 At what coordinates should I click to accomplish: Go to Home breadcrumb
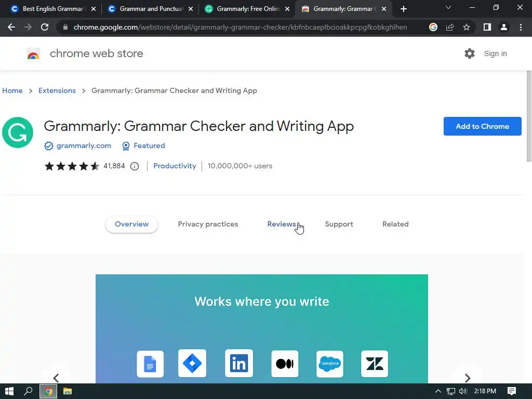coord(12,90)
